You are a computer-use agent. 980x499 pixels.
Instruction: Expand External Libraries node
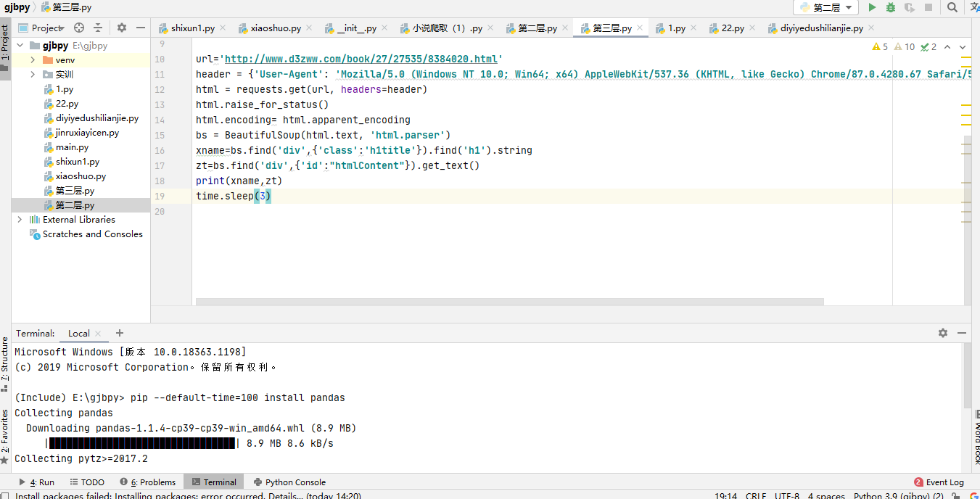(20, 220)
